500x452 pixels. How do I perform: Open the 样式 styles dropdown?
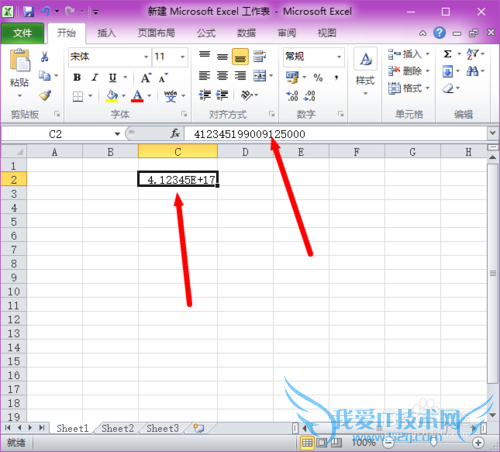365,73
